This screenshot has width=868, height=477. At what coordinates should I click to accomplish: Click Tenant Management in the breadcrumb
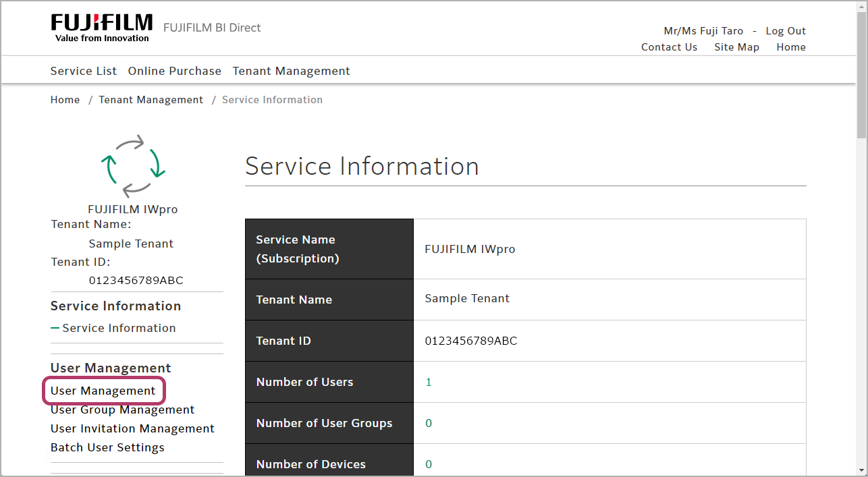pos(151,100)
